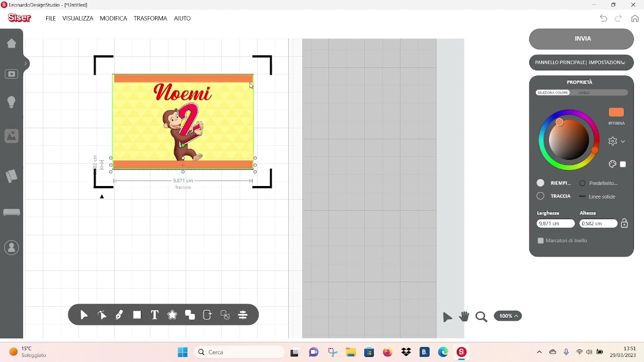Image resolution: width=644 pixels, height=362 pixels.
Task: Open Firefox from the taskbar
Action: pos(387,352)
